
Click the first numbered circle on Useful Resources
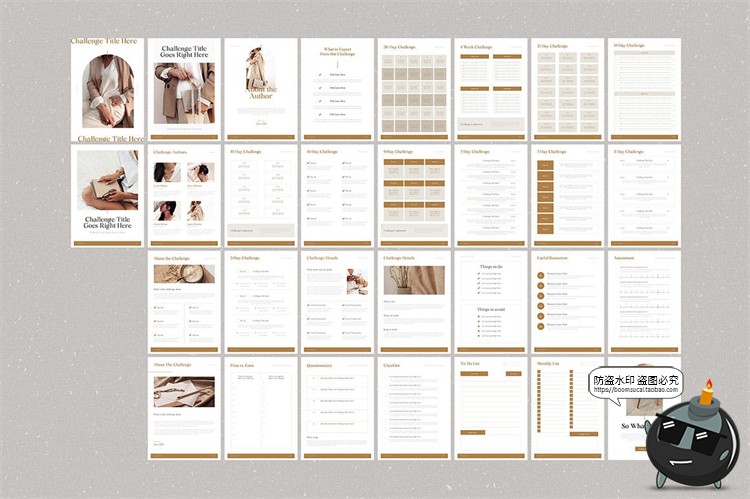(x=541, y=275)
